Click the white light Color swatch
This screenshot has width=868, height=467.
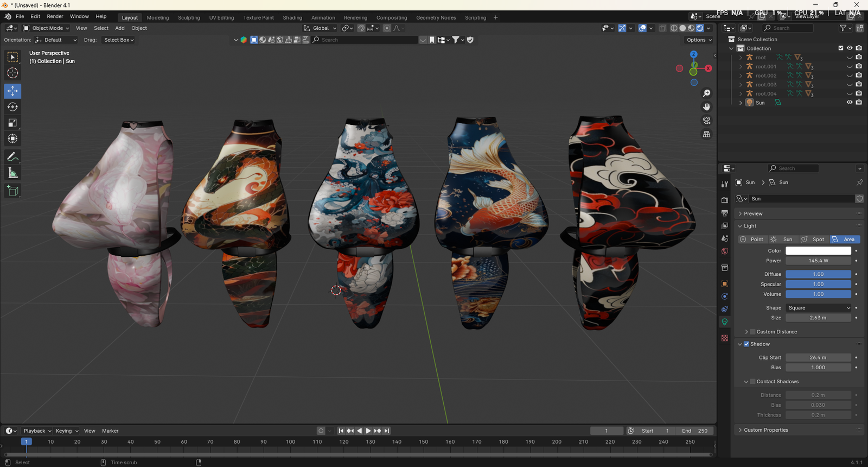tap(818, 251)
